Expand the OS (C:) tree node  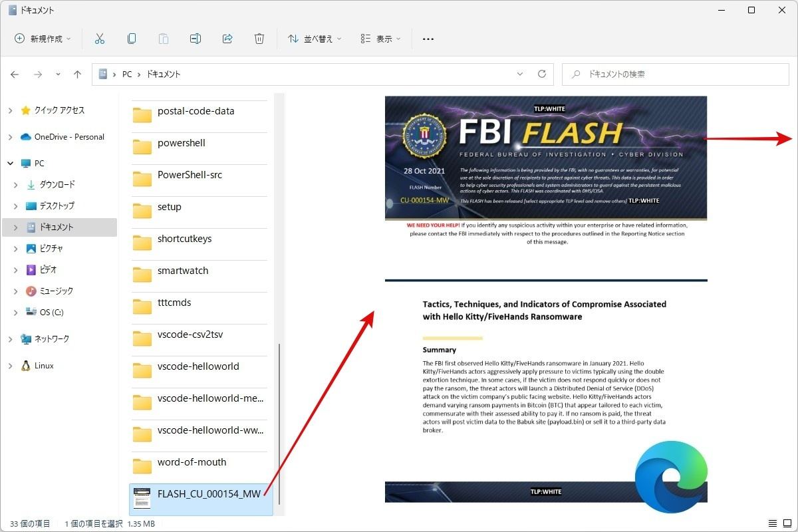tap(17, 313)
